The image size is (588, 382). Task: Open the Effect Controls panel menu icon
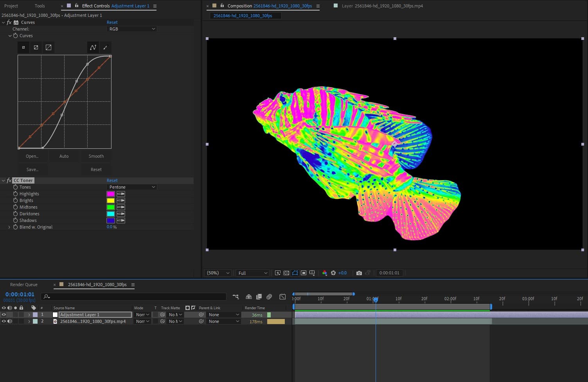point(155,6)
